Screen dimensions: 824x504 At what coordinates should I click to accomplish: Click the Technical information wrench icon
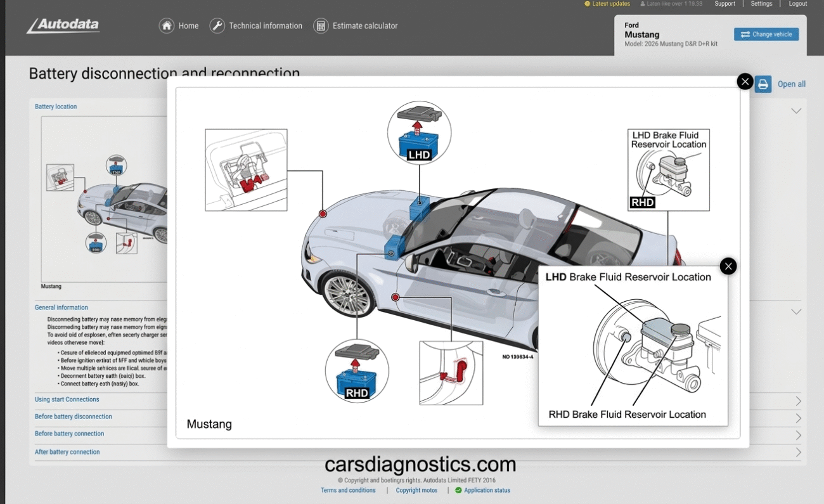(217, 26)
